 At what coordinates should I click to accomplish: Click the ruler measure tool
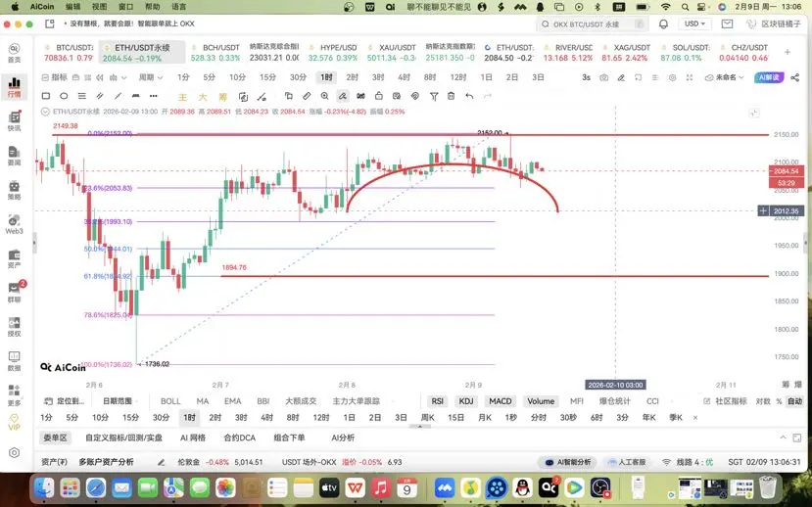coord(307,96)
